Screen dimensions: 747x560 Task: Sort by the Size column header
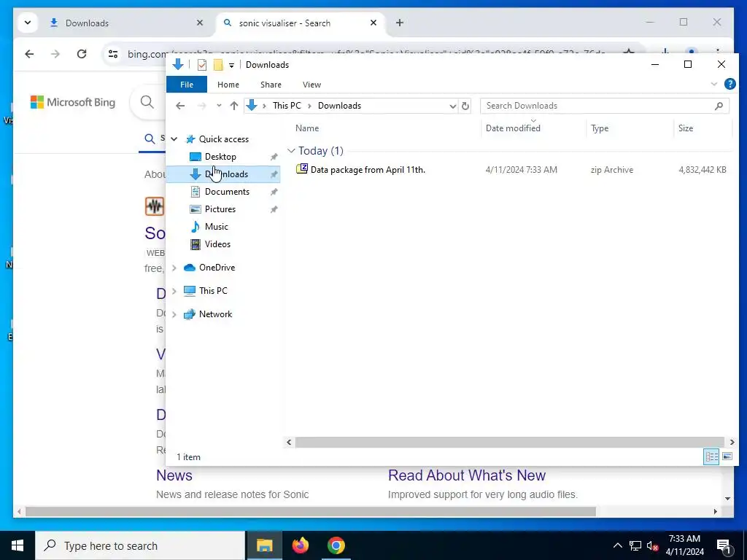point(686,128)
